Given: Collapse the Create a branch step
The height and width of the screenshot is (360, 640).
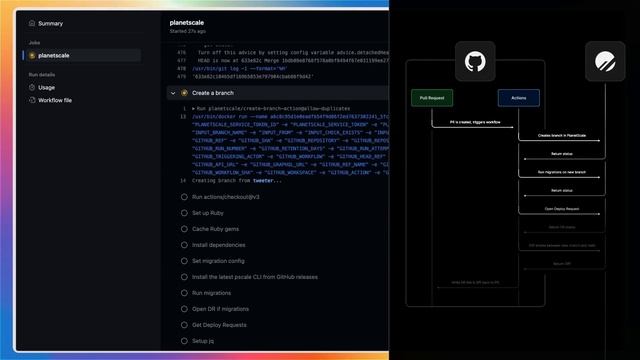Looking at the screenshot, I should coord(173,93).
